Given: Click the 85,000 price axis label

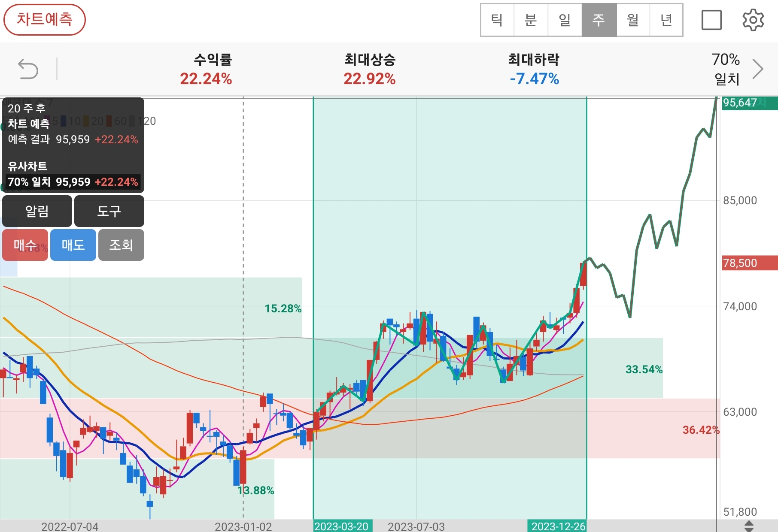Looking at the screenshot, I should point(740,200).
